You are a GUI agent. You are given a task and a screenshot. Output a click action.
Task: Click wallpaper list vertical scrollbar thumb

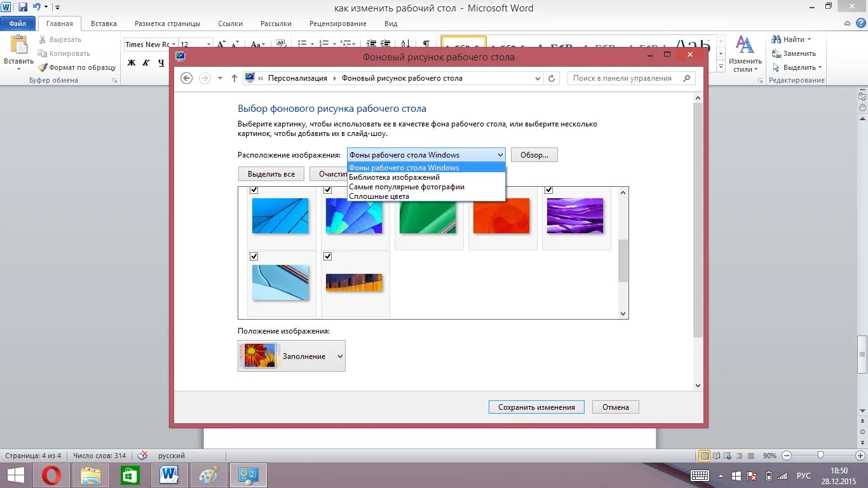tap(623, 261)
